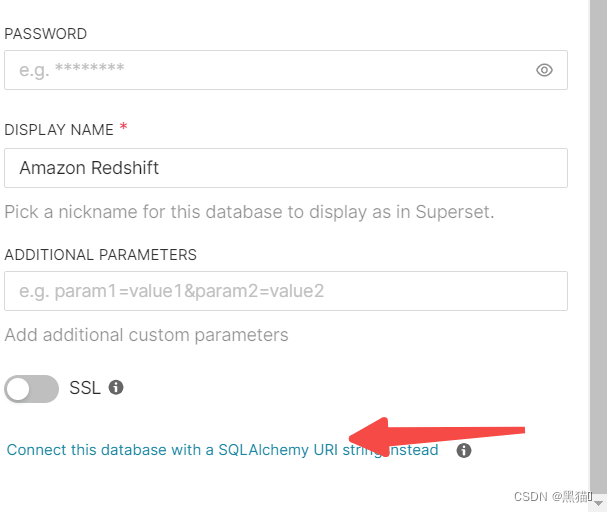The width and height of the screenshot is (607, 512).
Task: Click the DISPLAY NAME label
Action: click(59, 130)
